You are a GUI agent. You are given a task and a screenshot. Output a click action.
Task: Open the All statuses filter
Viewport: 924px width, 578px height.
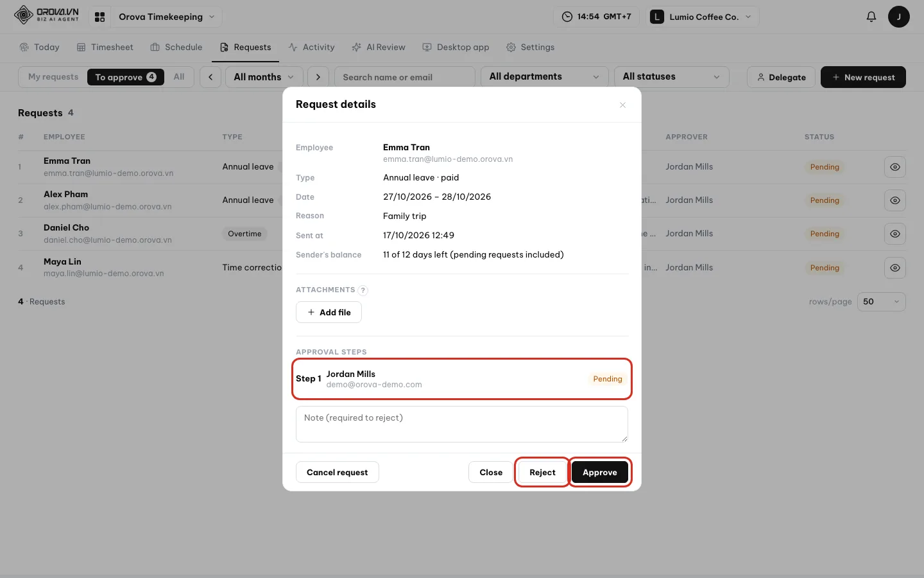[671, 77]
